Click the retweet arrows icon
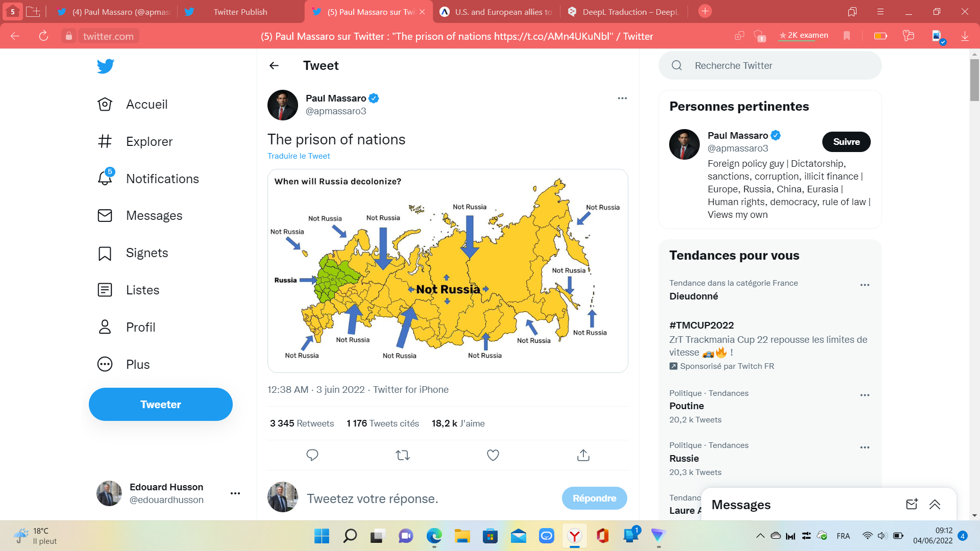The image size is (980, 551). click(x=403, y=455)
